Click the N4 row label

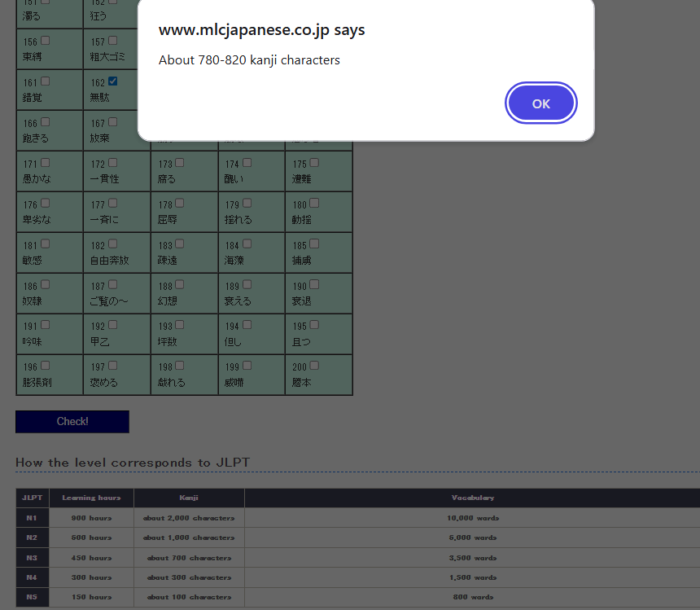(x=32, y=577)
